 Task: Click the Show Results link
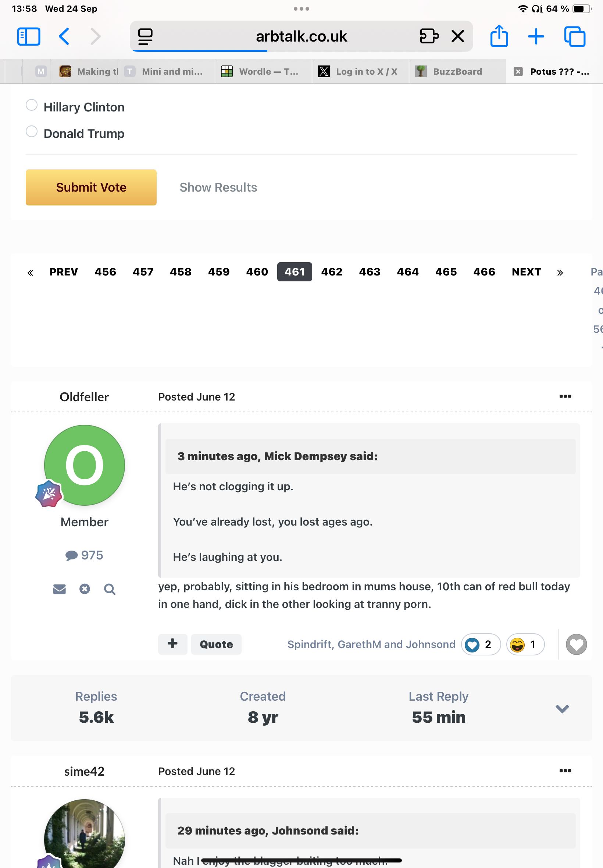218,188
